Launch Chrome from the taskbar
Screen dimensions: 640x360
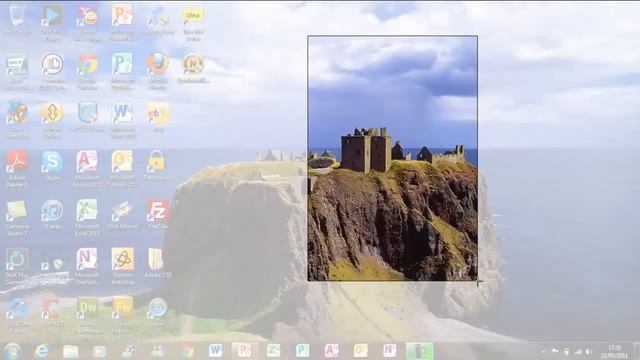(187, 351)
